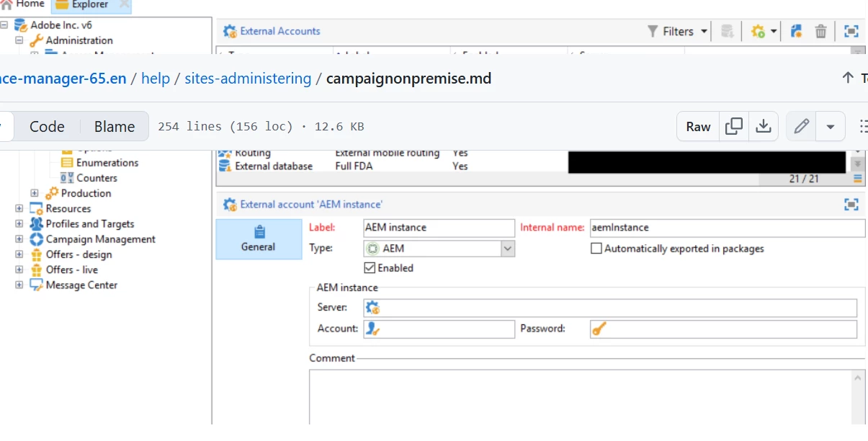Click the trash delete icon
The width and height of the screenshot is (868, 441).
click(820, 31)
